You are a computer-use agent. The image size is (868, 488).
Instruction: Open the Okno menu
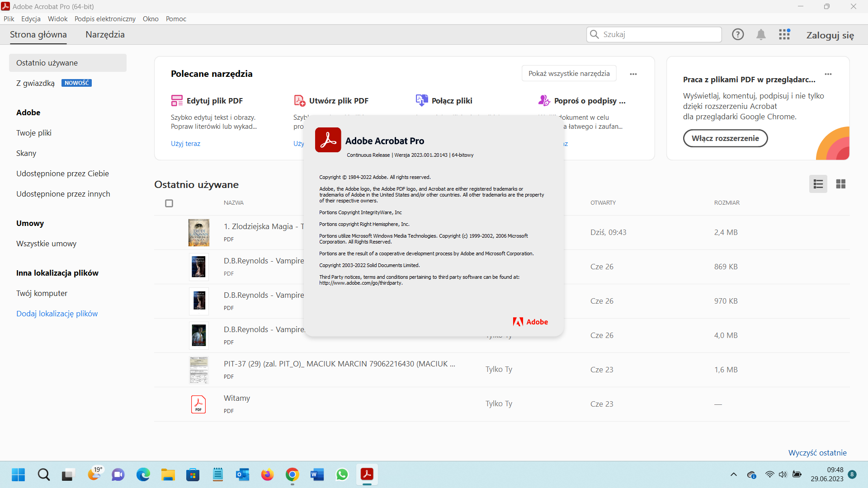(x=151, y=19)
